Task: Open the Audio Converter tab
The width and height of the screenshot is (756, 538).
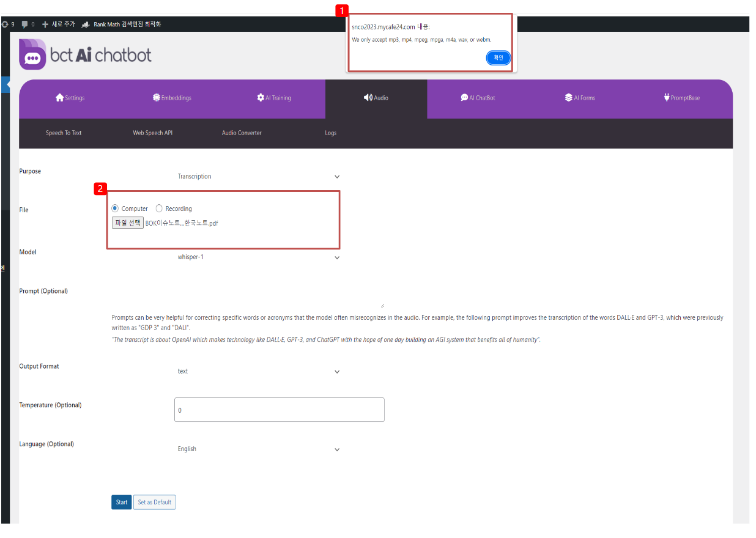Action: pyautogui.click(x=242, y=133)
